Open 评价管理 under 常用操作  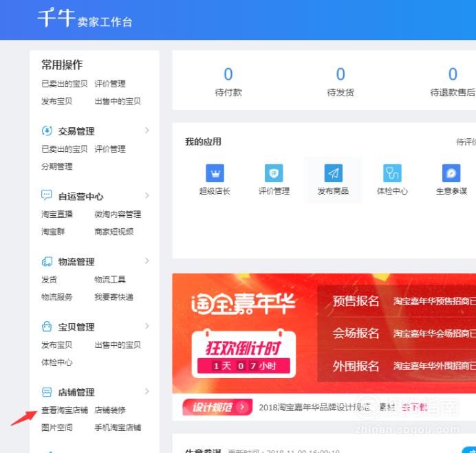pyautogui.click(x=110, y=84)
